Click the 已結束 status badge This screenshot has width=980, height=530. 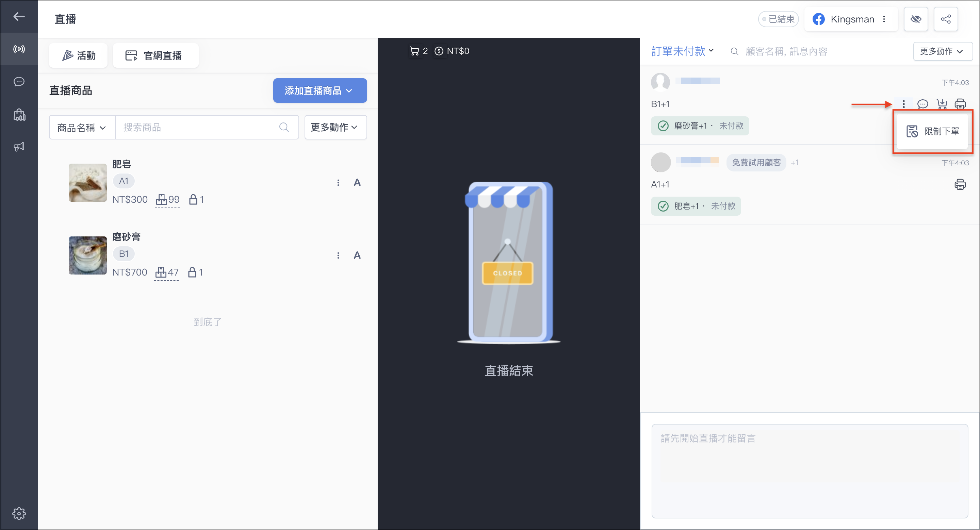point(778,19)
